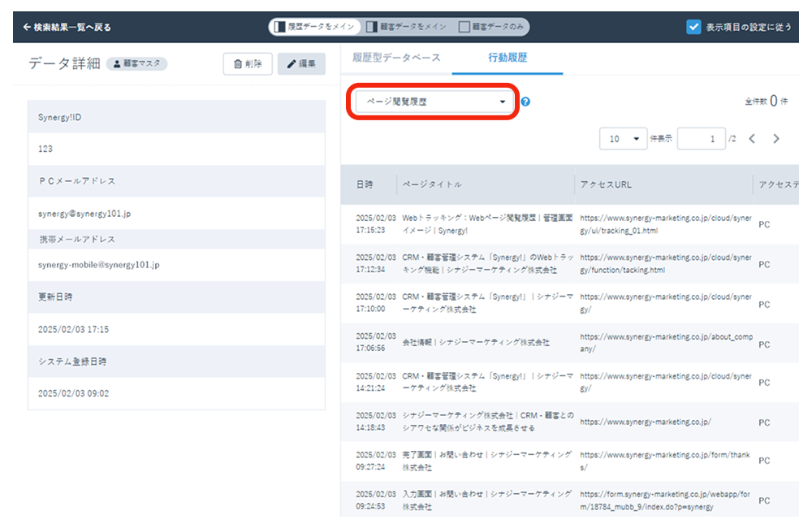Switch to 履歴型データベース tab
The width and height of the screenshot is (812, 524).
click(x=396, y=58)
